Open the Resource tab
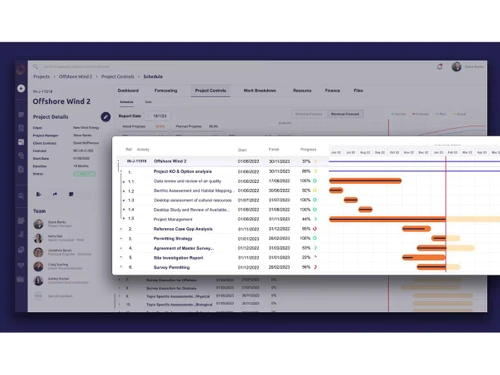Image resolution: width=500 pixels, height=375 pixels. click(302, 91)
